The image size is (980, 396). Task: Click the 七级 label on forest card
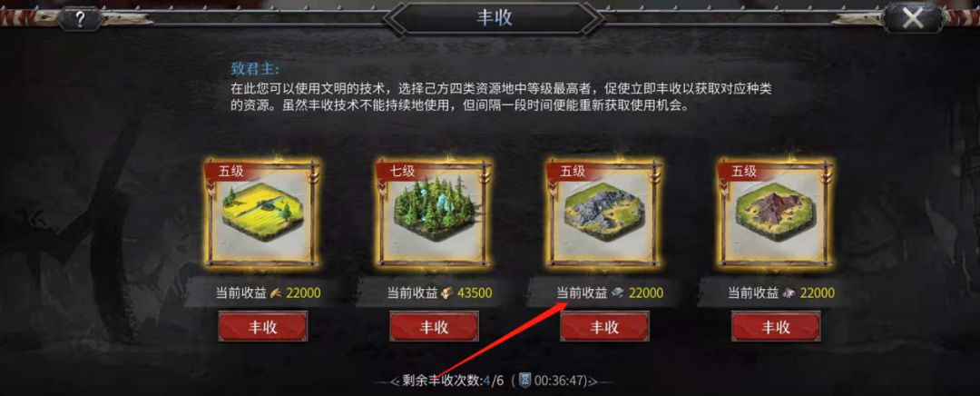[401, 170]
